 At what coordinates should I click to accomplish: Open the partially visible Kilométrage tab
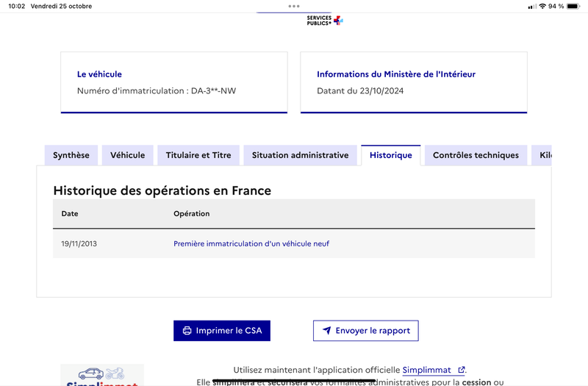[x=542, y=155]
